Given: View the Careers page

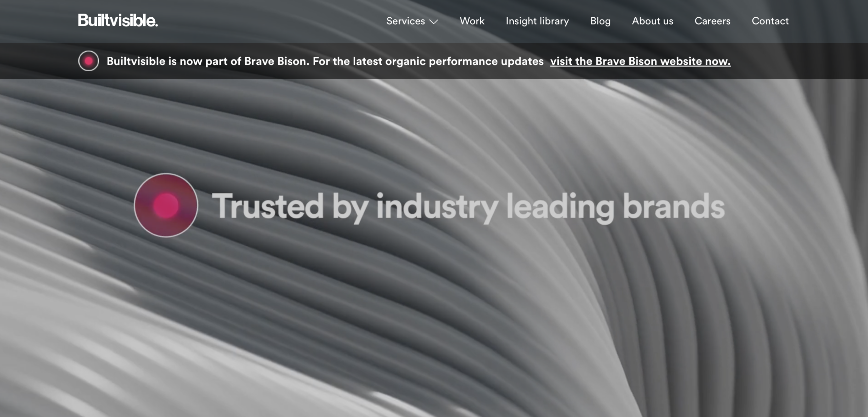Looking at the screenshot, I should point(712,21).
